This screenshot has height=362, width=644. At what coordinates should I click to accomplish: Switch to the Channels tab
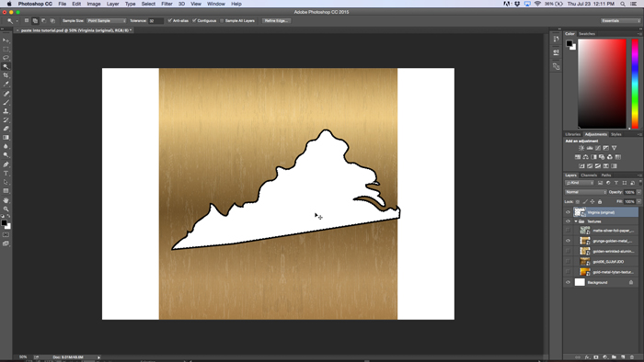click(x=589, y=175)
